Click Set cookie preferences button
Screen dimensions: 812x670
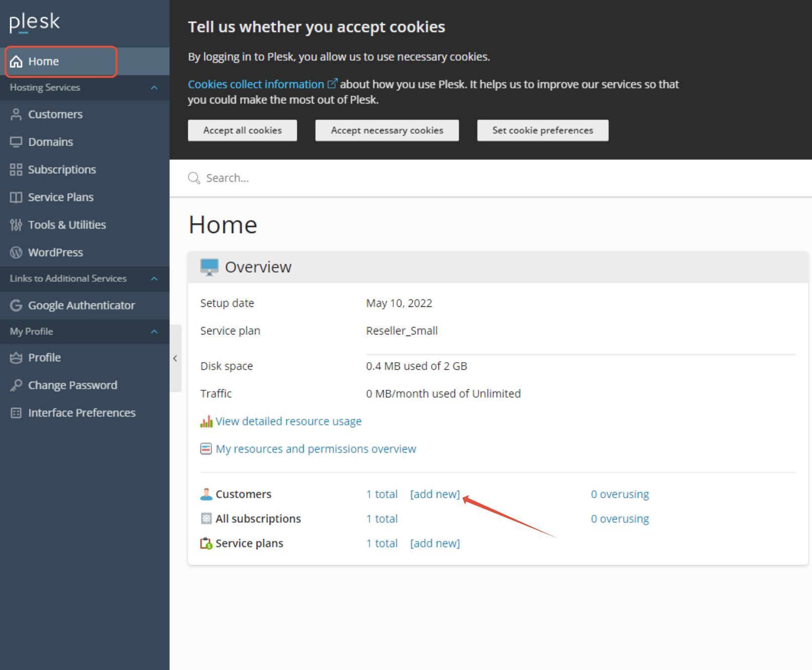543,130
